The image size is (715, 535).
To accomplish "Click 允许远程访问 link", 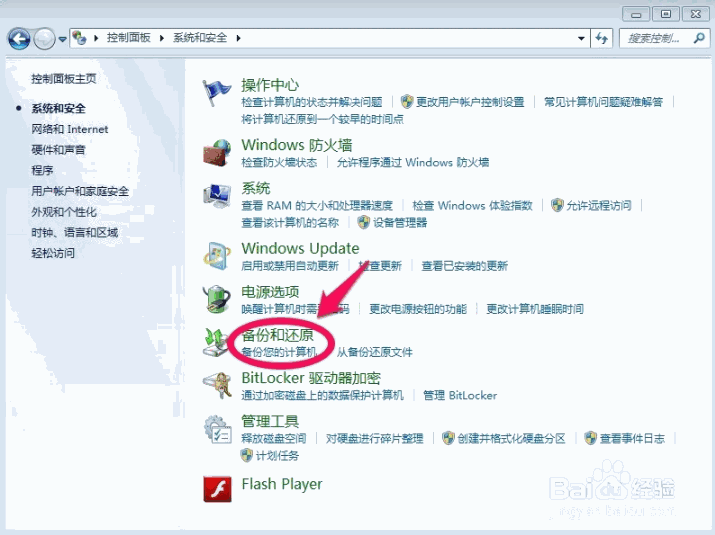I will [599, 206].
